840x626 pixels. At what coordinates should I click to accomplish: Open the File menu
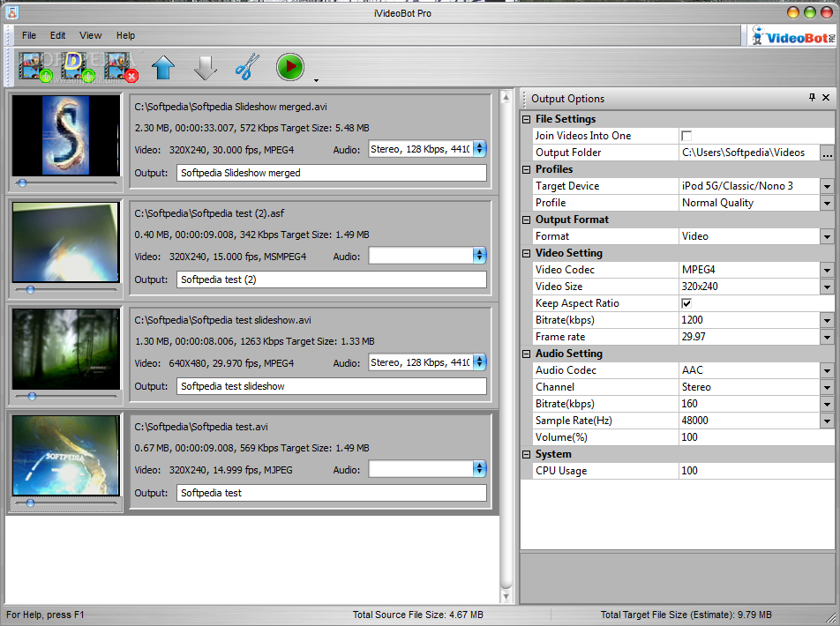coord(29,35)
